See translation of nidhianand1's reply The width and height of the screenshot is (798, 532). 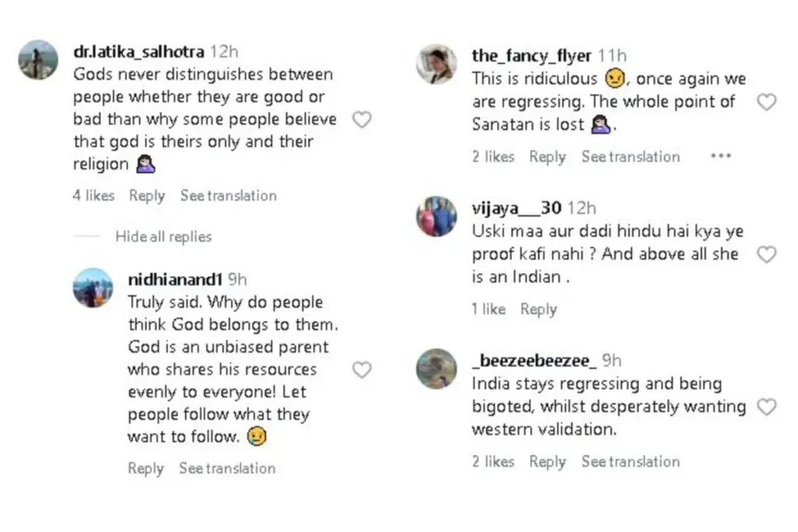pyautogui.click(x=227, y=468)
